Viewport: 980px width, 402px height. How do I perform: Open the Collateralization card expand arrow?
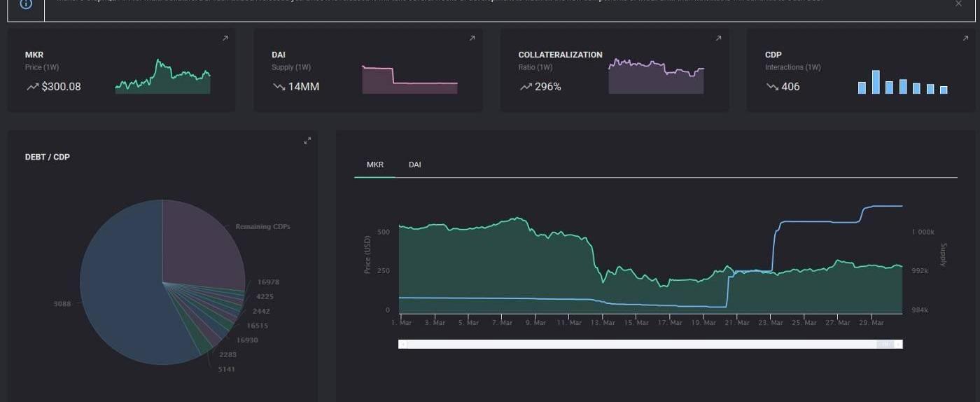(x=717, y=39)
